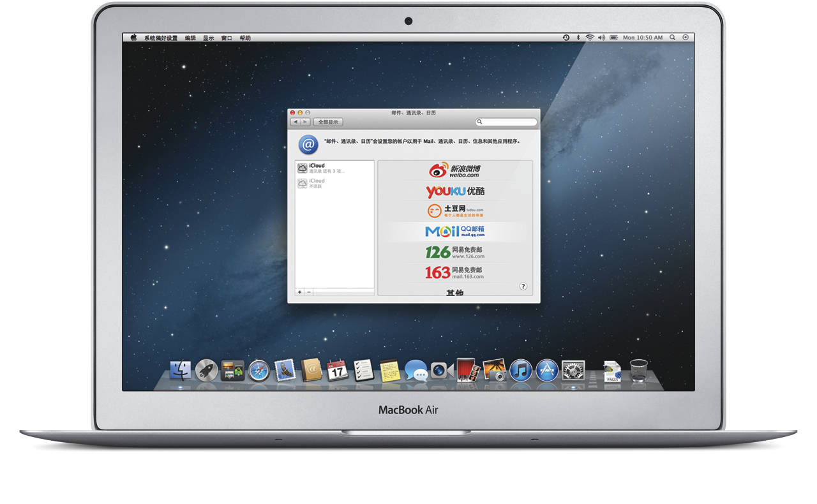
Task: Go forward in the preferences window
Action: point(305,122)
